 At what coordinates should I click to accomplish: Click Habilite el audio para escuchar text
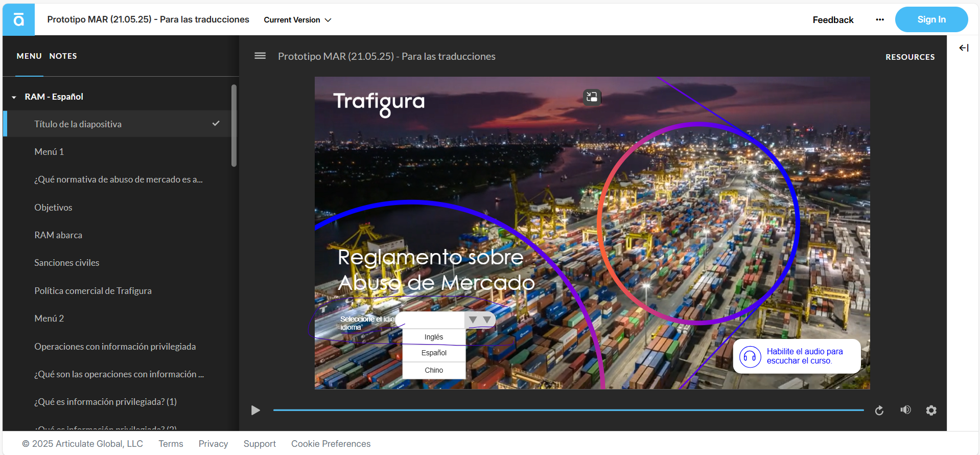[x=805, y=356]
